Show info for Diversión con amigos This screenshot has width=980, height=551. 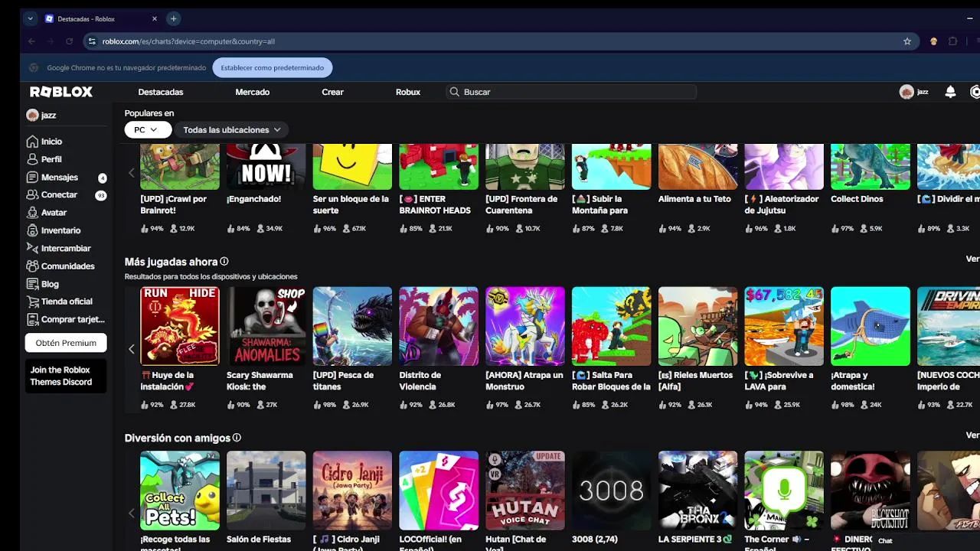click(x=237, y=438)
